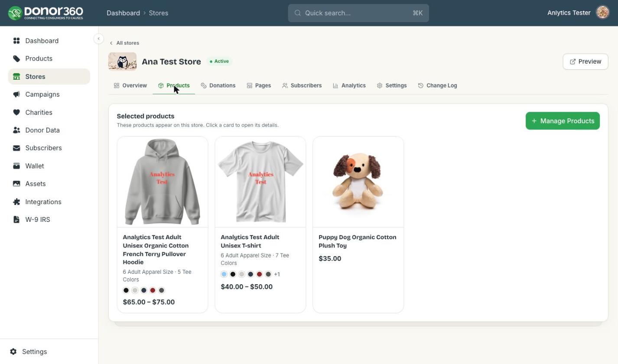This screenshot has width=618, height=364.
Task: Open the Donations tab
Action: pos(218,85)
